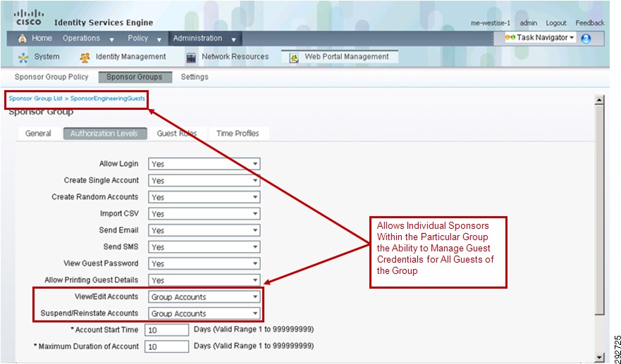
Task: Click the Sponsor Group List breadcrumb link
Action: [36, 98]
